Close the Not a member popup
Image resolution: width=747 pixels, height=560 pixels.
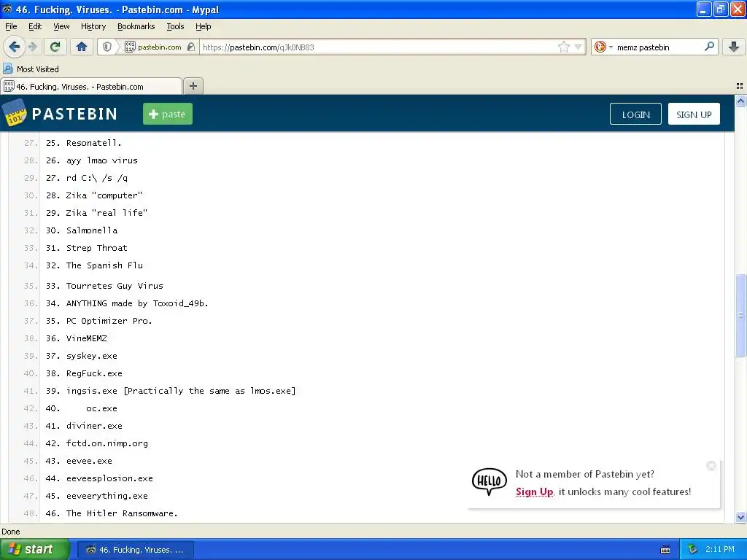(711, 466)
